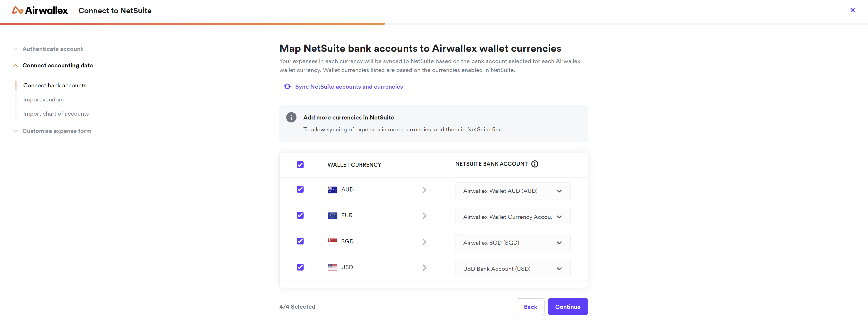The image size is (868, 329).
Task: Select Import chart of accounts step
Action: coord(56,114)
